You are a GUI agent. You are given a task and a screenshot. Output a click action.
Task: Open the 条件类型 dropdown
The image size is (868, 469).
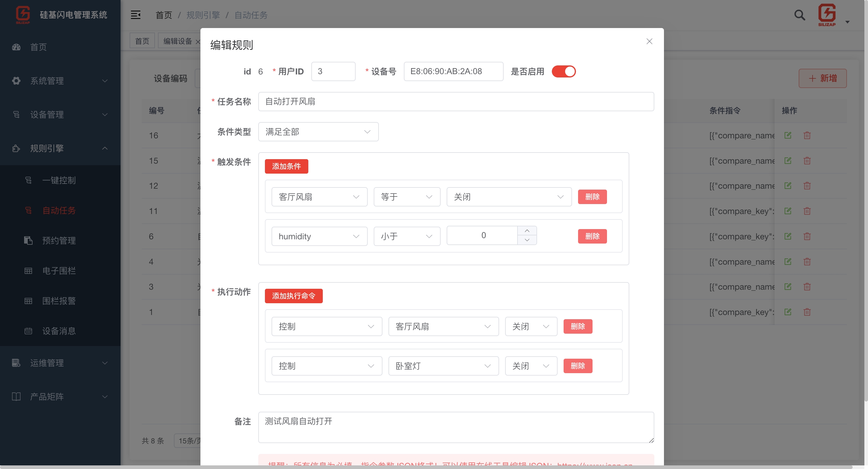click(x=318, y=132)
